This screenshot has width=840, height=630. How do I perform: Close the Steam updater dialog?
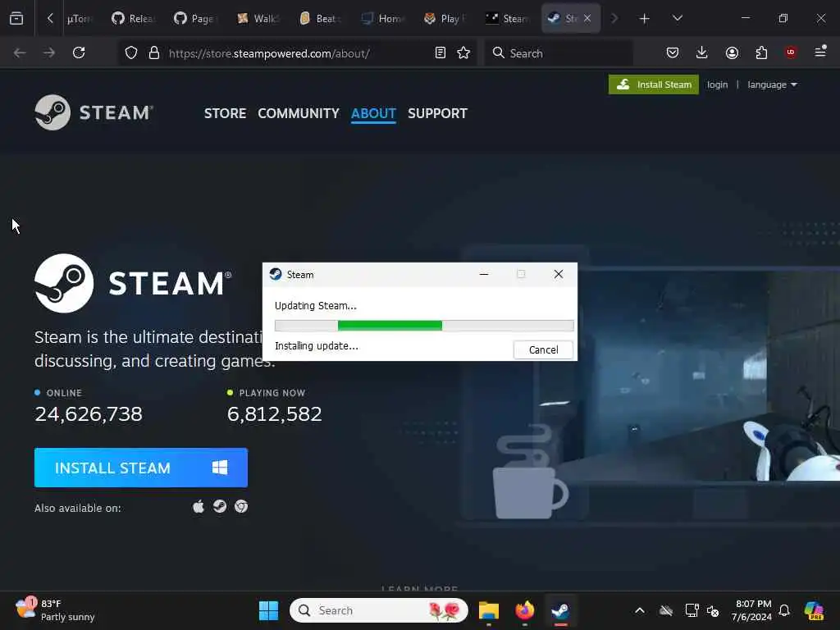pos(558,274)
